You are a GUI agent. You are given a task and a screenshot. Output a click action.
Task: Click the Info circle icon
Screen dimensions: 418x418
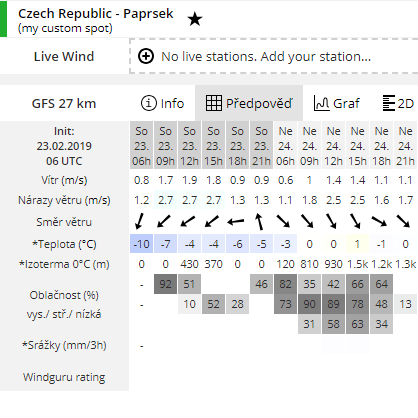149,103
